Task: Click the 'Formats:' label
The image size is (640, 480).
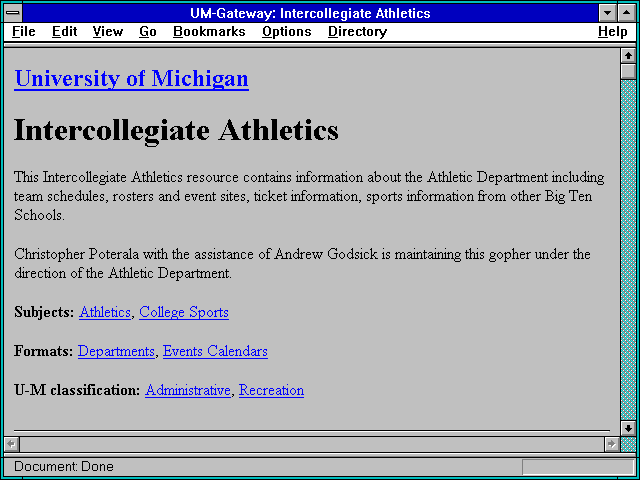Action: pos(44,351)
